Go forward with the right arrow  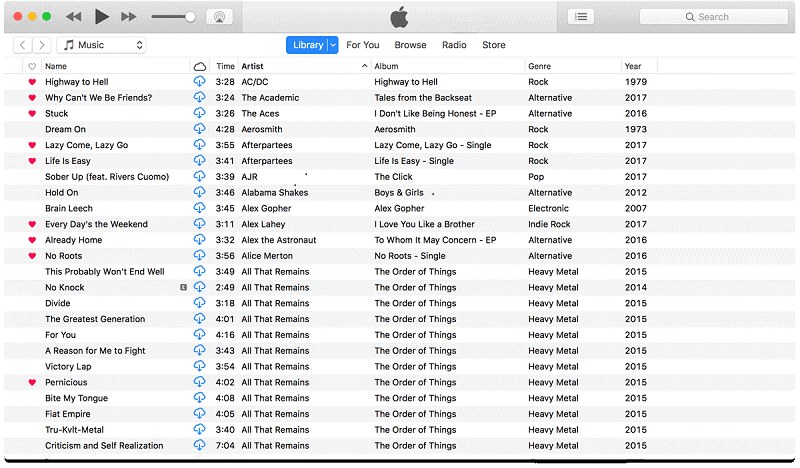pos(42,45)
